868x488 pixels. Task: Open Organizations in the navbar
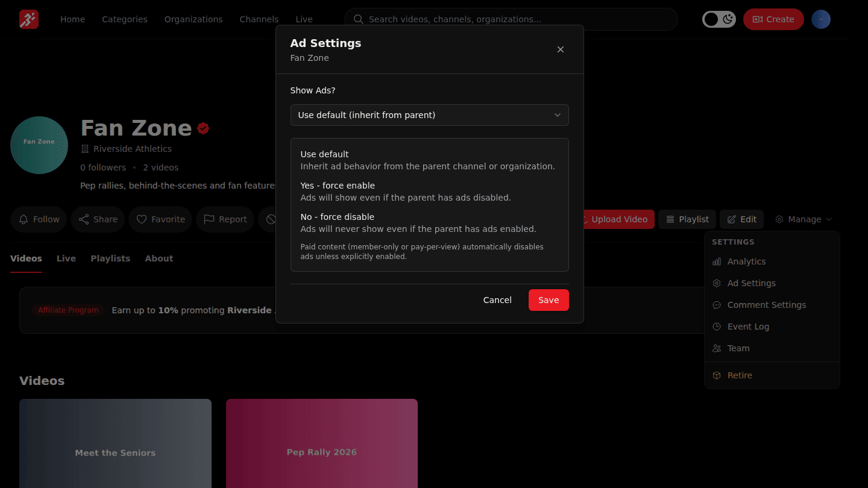(x=193, y=19)
